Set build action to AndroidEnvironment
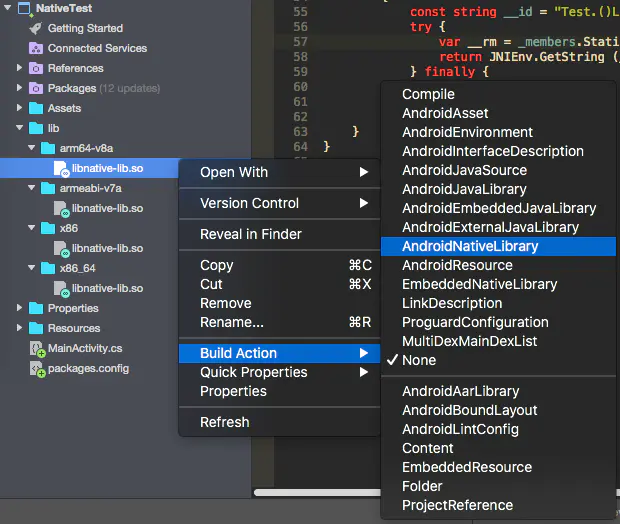This screenshot has width=620, height=524. pos(498,132)
